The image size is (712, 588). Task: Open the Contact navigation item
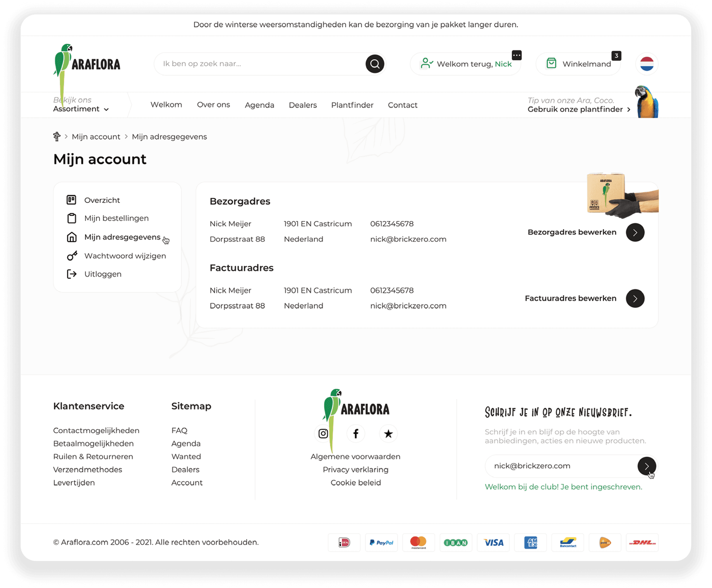pos(403,105)
